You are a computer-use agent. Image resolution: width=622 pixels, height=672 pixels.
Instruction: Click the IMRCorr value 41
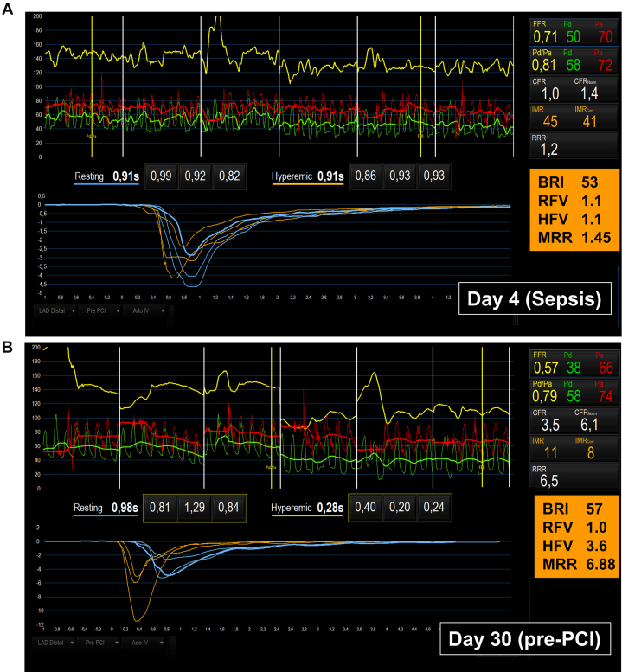[x=589, y=122]
